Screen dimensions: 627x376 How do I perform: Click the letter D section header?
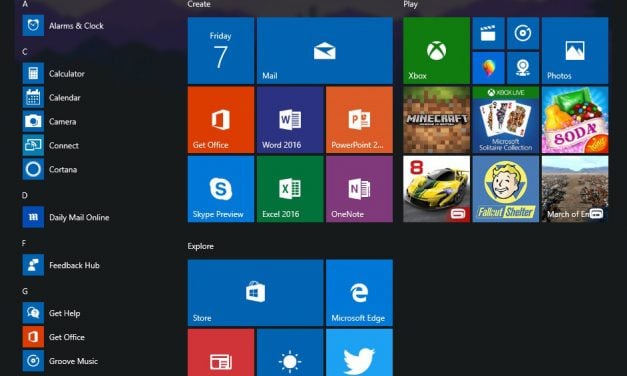pos(25,195)
